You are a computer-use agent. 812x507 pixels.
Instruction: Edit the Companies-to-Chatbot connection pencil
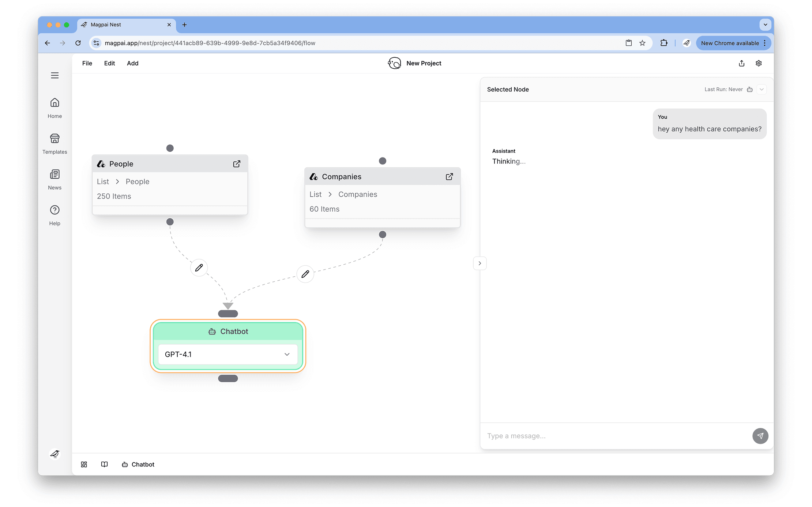click(x=305, y=274)
